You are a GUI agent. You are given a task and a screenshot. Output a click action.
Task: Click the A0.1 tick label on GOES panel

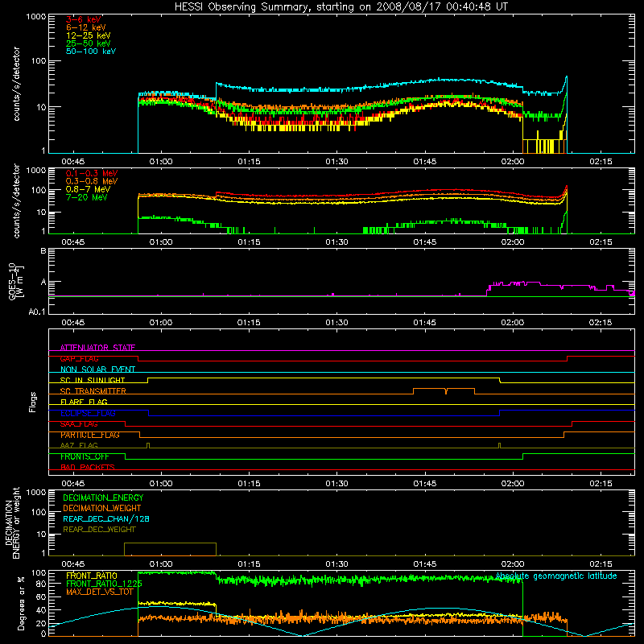[x=37, y=312]
